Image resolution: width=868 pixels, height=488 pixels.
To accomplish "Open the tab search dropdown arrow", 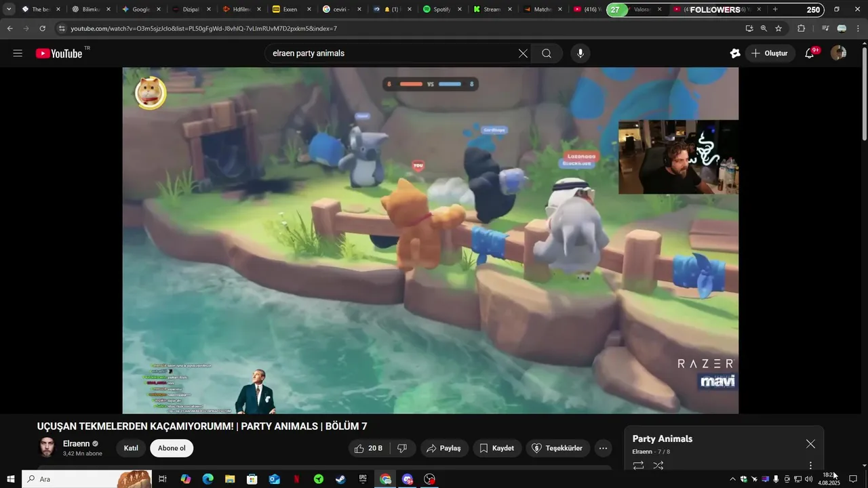I will (9, 9).
